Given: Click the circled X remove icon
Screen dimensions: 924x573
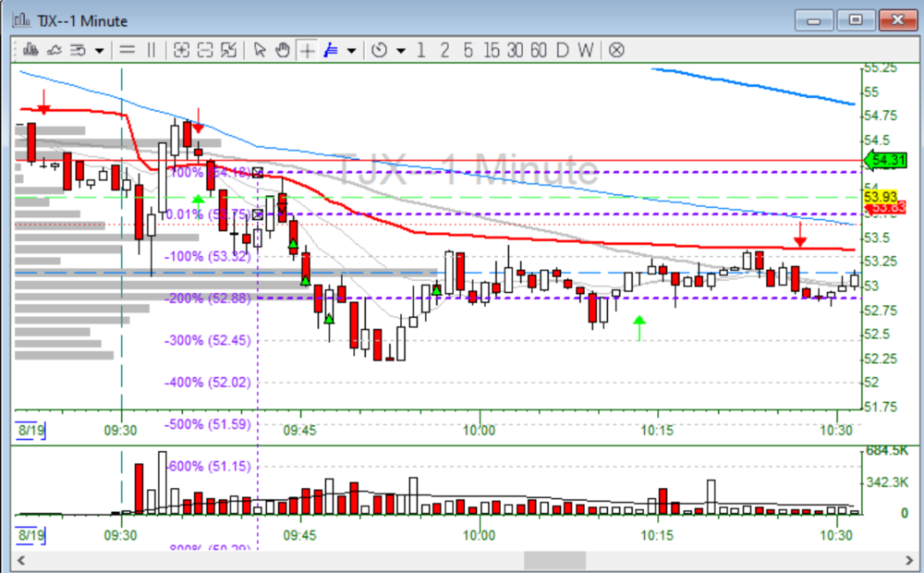Looking at the screenshot, I should pos(616,50).
